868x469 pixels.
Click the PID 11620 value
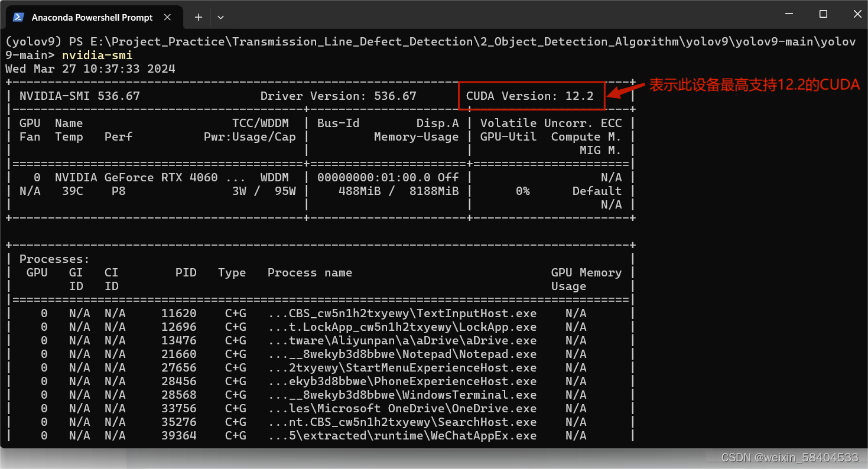point(186,313)
